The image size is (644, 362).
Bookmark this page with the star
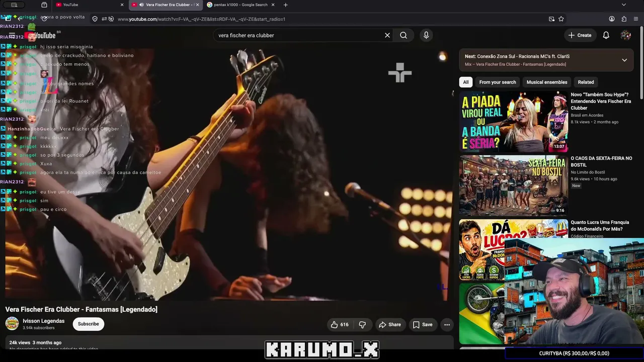(561, 19)
